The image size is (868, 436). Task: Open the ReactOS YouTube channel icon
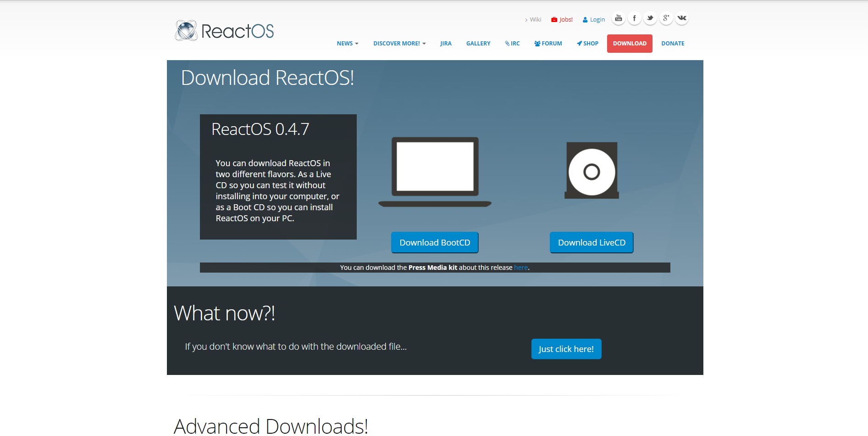click(x=619, y=18)
